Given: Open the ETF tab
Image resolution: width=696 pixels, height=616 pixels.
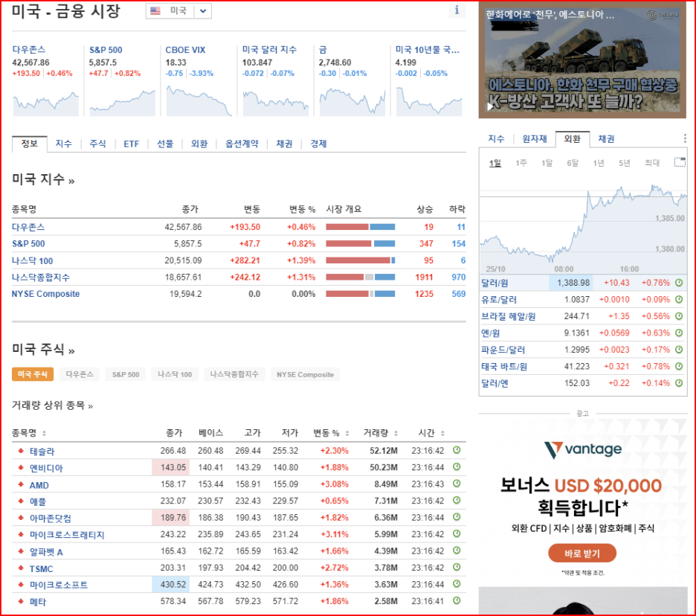Looking at the screenshot, I should (132, 144).
